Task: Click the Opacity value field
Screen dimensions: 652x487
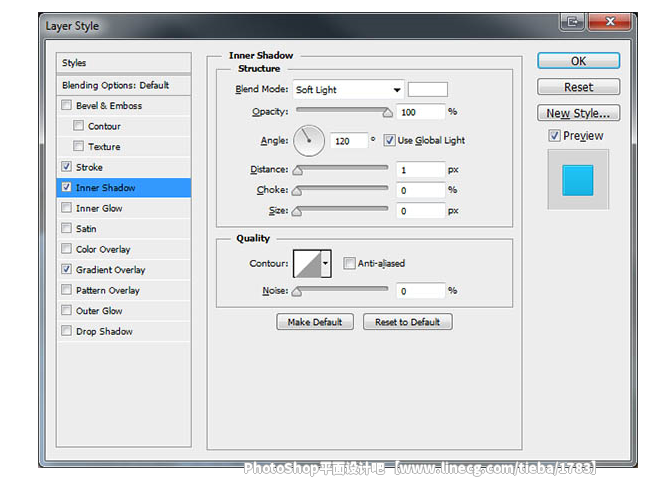Action: [x=420, y=112]
